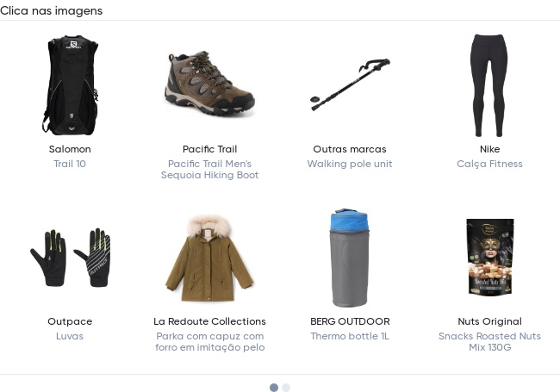The height and width of the screenshot is (392, 560).
Task: Select the olive parka coat image
Action: coord(209,258)
